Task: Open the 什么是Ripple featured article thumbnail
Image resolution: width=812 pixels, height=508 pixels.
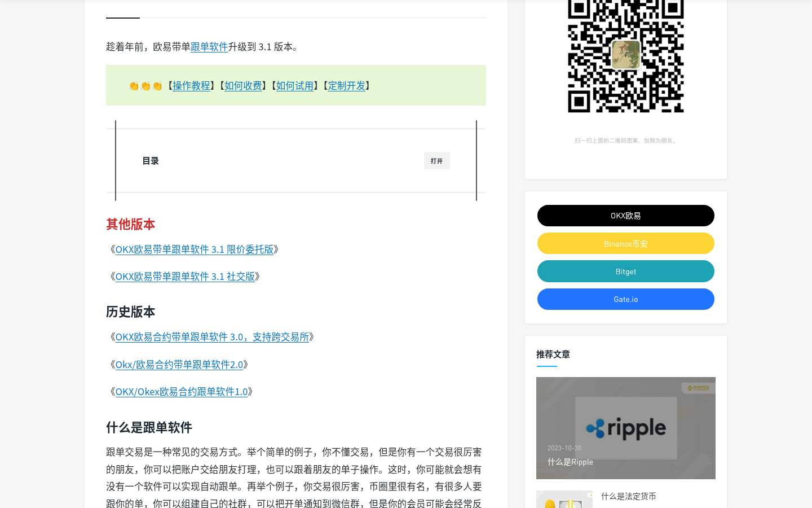Action: coord(626,428)
